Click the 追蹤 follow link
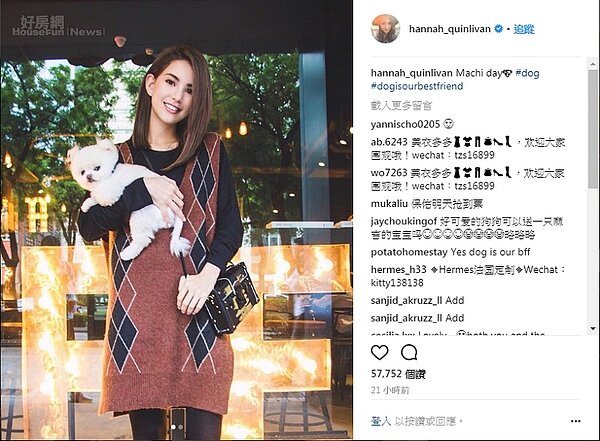Viewport: 600px width, 441px height. pos(524,29)
